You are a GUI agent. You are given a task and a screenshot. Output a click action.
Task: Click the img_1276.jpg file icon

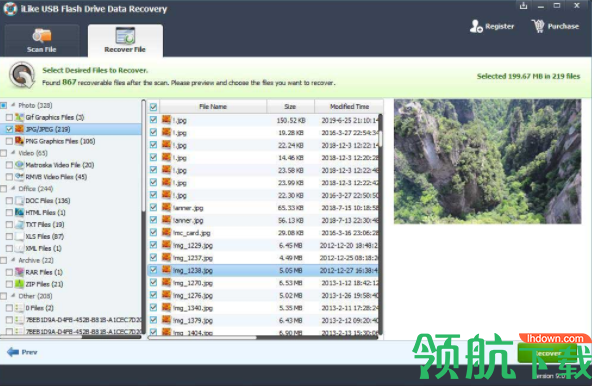click(x=166, y=295)
